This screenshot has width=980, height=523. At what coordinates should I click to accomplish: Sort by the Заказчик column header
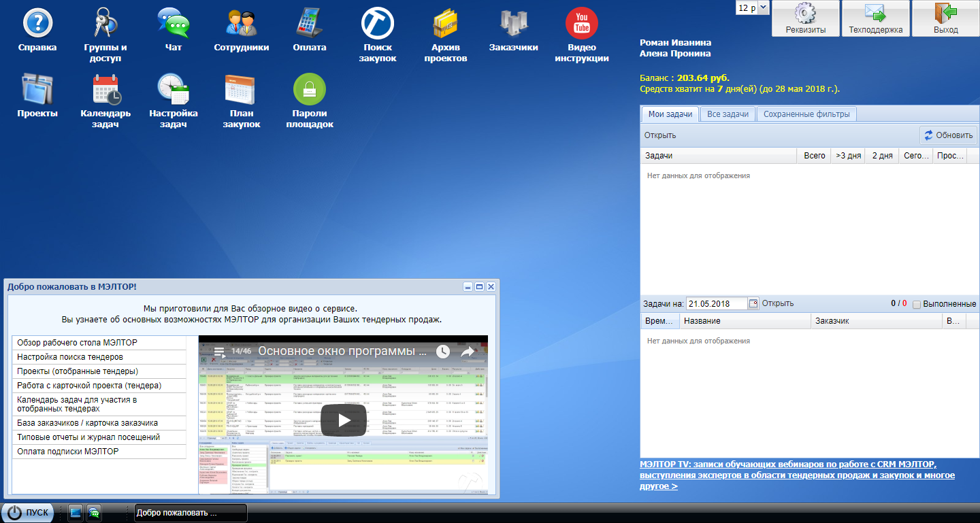(x=877, y=321)
